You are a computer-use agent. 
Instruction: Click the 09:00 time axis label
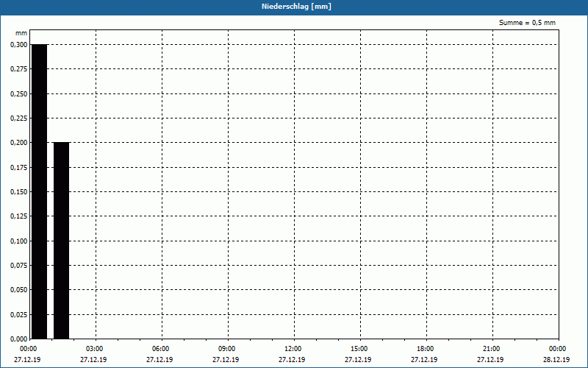click(x=227, y=349)
